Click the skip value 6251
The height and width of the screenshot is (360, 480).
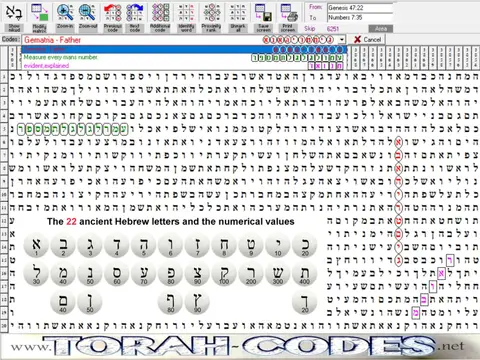(333, 29)
